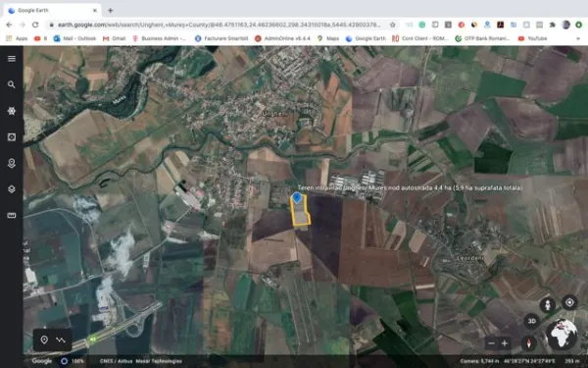Zoom in with the plus button
This screenshot has height=368, width=588.
click(x=505, y=343)
